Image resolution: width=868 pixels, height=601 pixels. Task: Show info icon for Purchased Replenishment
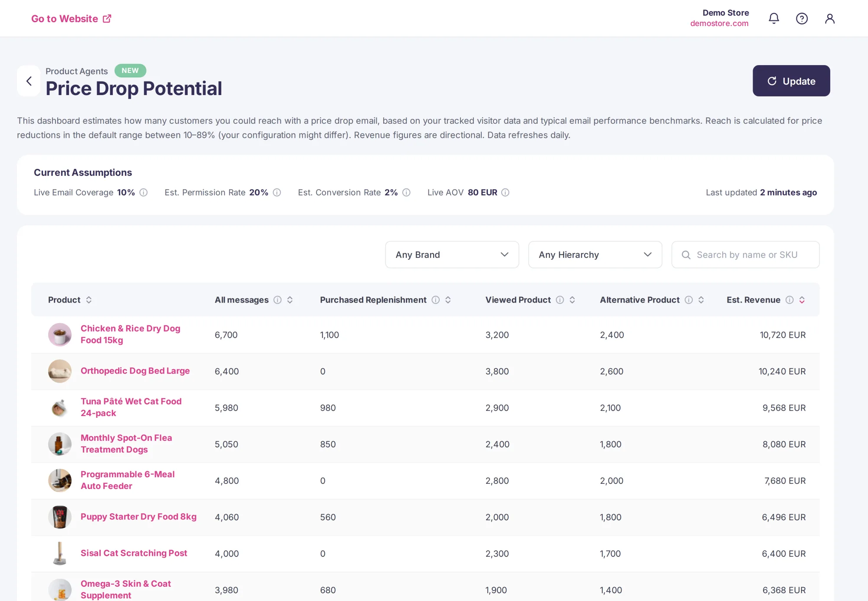435,300
